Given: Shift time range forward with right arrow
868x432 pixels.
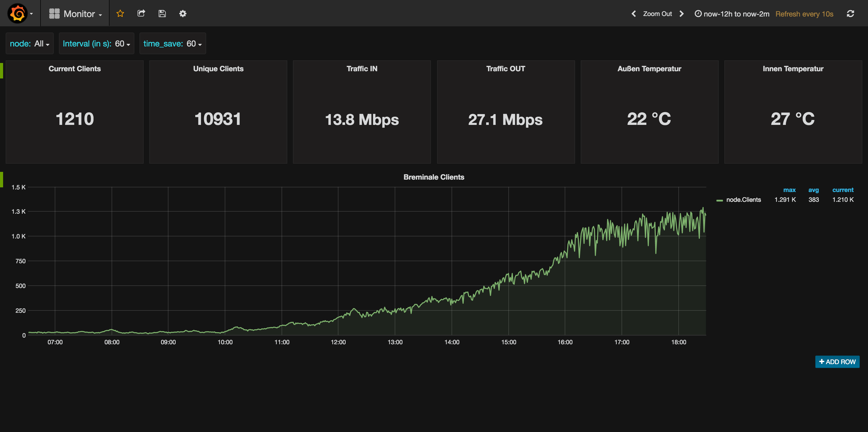Looking at the screenshot, I should [x=681, y=14].
